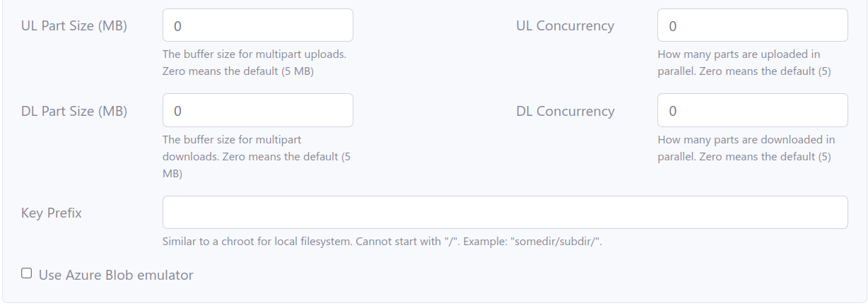Click "The buffer size for multipart uploads" hint
The height and width of the screenshot is (308, 868).
click(254, 54)
